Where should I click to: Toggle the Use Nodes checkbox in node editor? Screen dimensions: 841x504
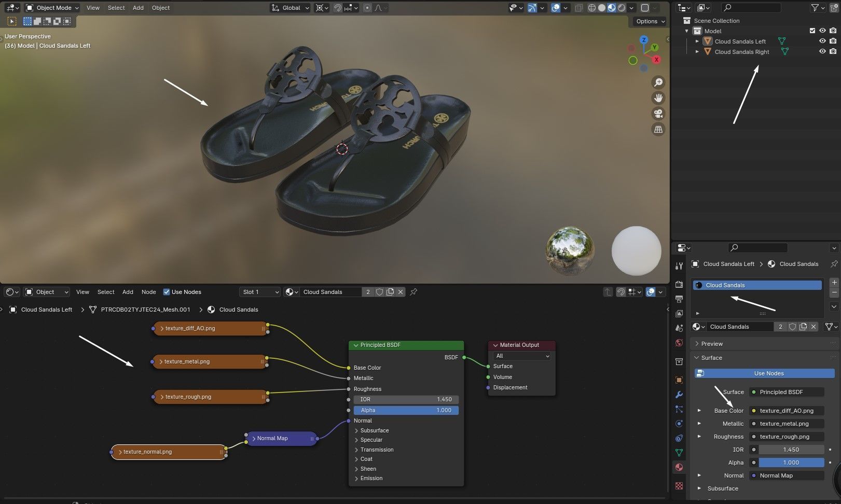click(167, 292)
